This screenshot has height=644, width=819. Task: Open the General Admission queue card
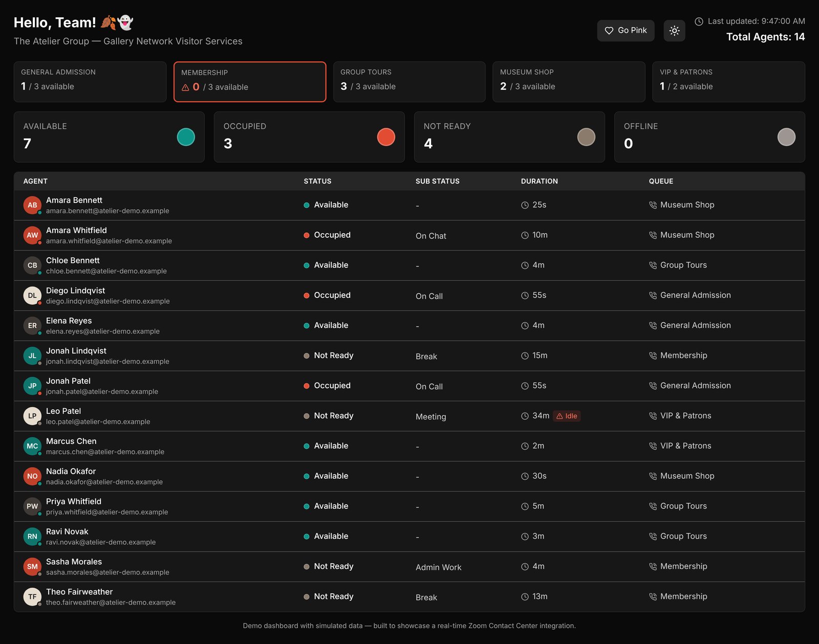click(90, 82)
